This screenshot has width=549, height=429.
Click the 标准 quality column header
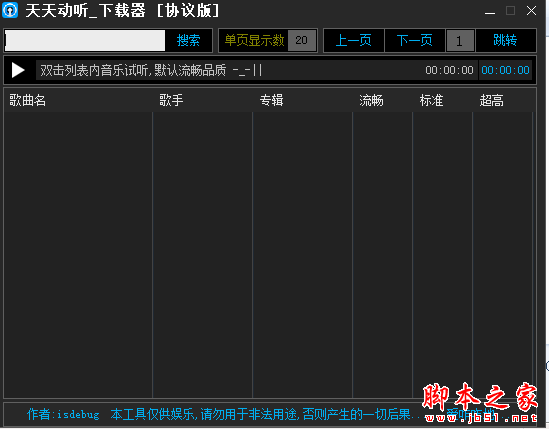coord(432,101)
